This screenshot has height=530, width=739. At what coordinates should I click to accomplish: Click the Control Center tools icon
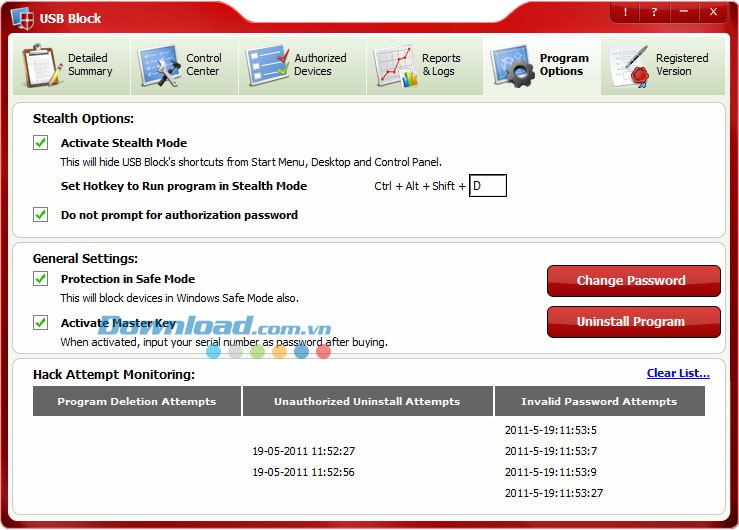pyautogui.click(x=160, y=66)
